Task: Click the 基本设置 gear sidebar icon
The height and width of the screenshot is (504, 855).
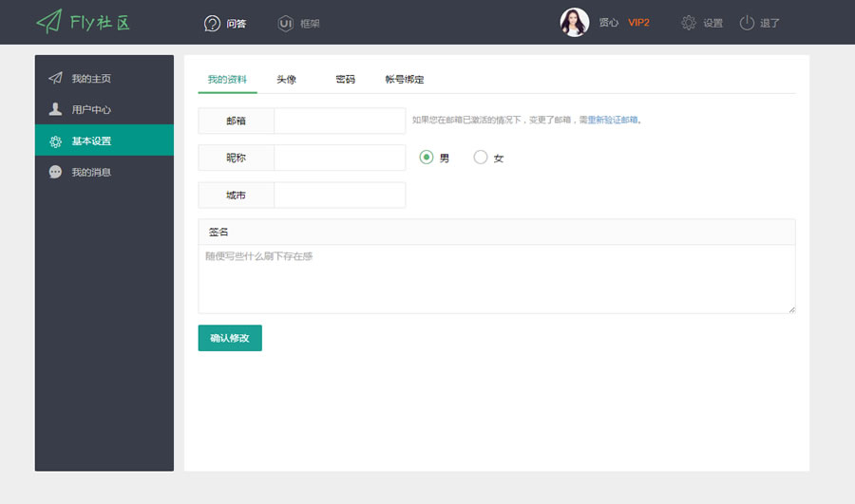Action: pos(55,140)
